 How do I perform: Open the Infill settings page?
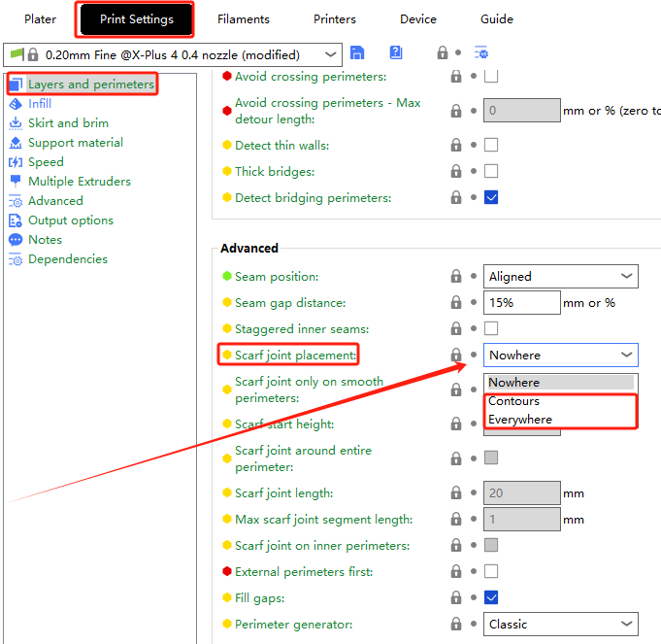click(40, 104)
